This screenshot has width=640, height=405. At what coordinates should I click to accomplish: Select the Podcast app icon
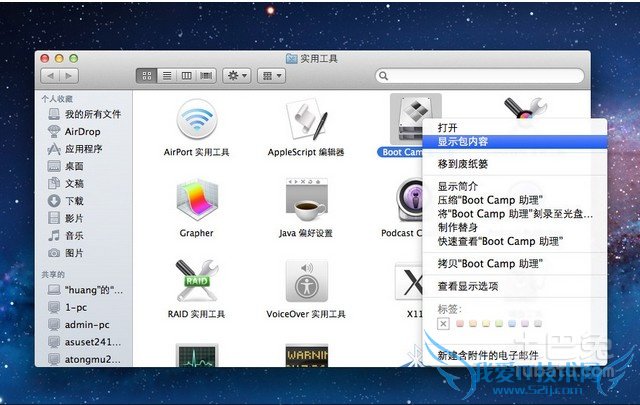pos(409,200)
